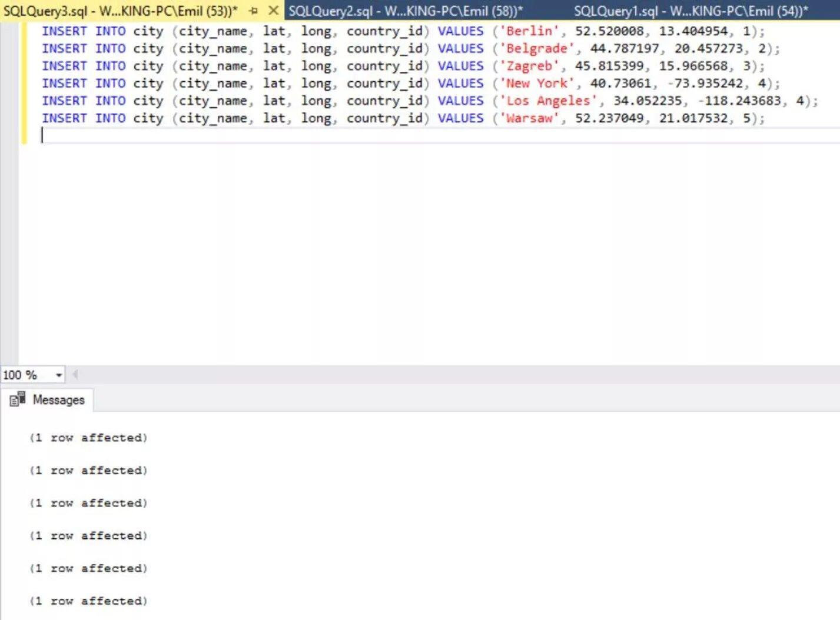Click 'Berlin' in the first INSERT statement
The width and height of the screenshot is (840, 620).
point(530,31)
